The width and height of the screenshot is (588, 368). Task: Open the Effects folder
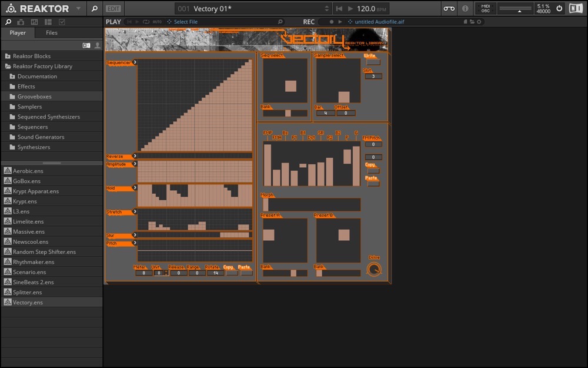tap(52, 87)
